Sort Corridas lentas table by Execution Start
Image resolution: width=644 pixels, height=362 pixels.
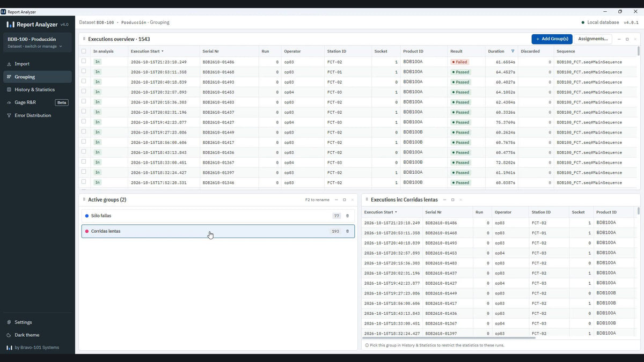[380, 212]
